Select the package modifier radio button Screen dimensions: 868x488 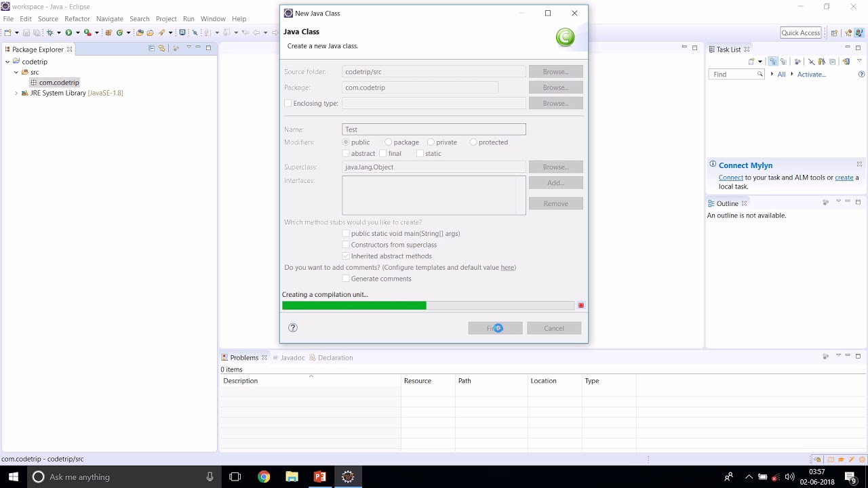tap(388, 142)
